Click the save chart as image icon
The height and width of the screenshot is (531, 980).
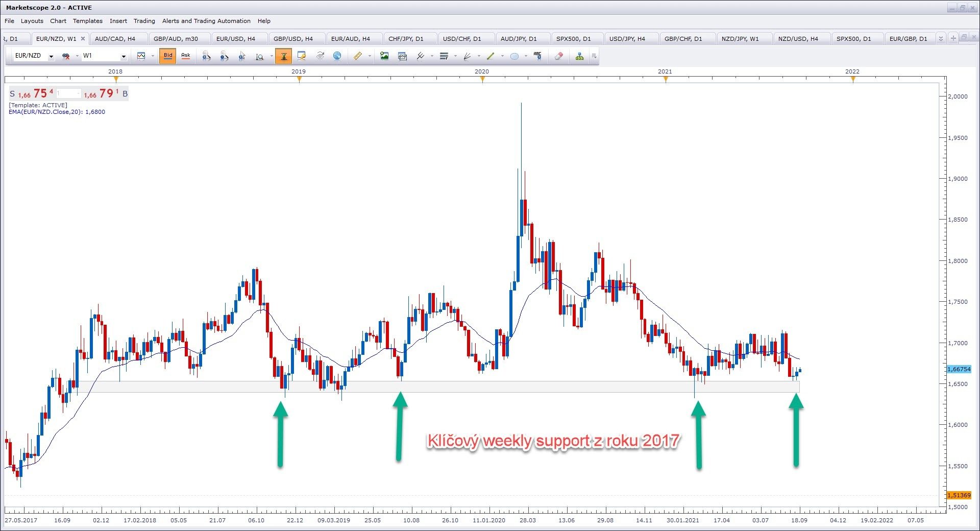384,56
